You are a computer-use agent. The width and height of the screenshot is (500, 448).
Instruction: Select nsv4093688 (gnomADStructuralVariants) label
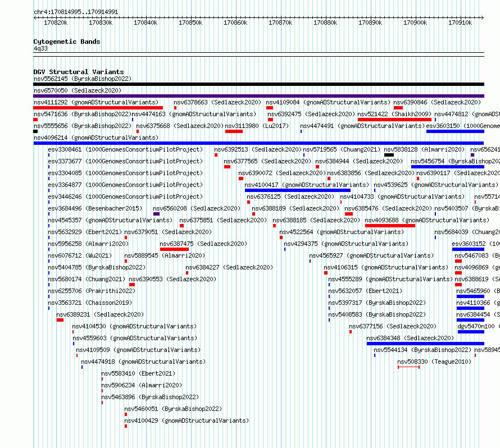(427, 220)
